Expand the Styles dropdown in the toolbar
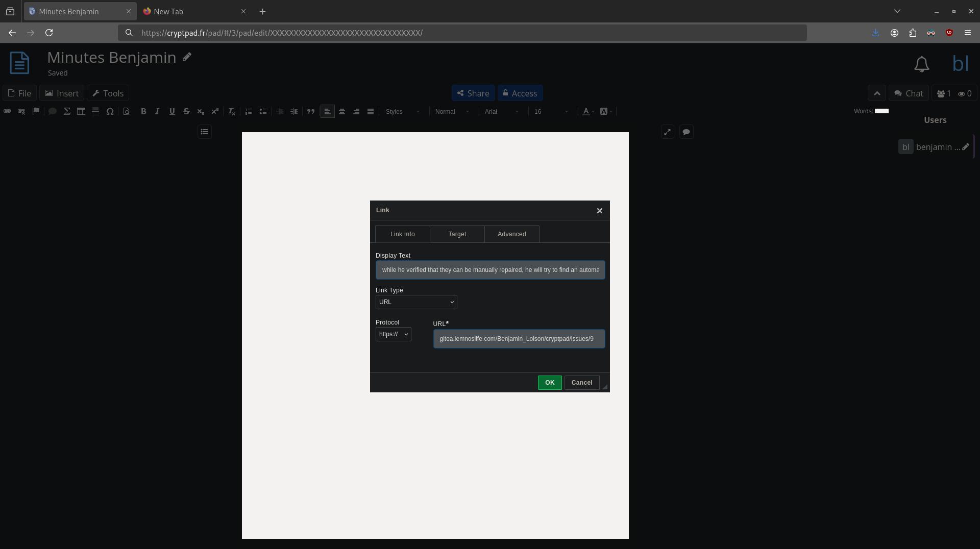Viewport: 980px width, 549px height. click(402, 111)
